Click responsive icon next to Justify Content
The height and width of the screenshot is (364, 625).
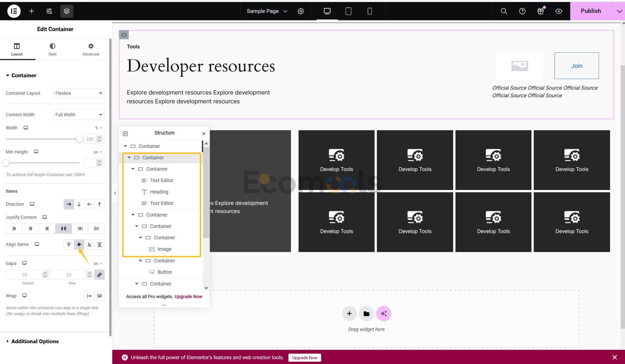45,217
